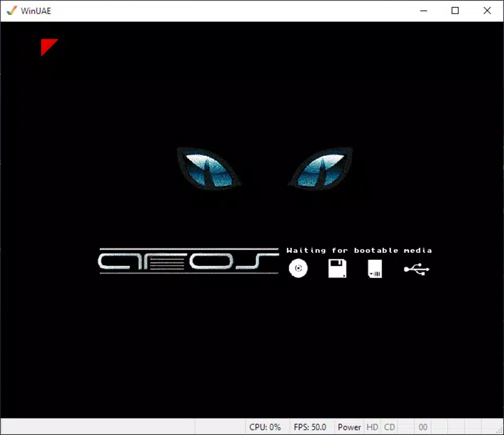Click the FPS: 50.0 status entry
This screenshot has width=504, height=435.
[310, 427]
